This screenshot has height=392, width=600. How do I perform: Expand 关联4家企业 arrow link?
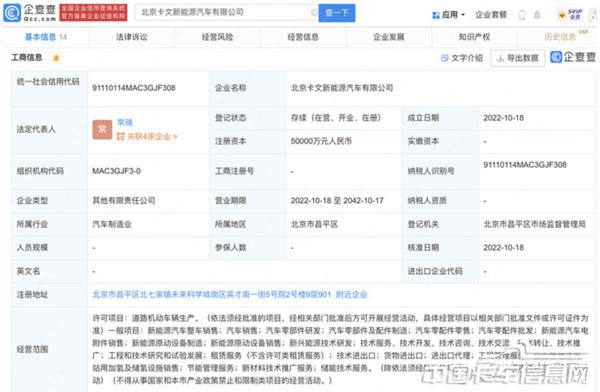click(x=147, y=137)
